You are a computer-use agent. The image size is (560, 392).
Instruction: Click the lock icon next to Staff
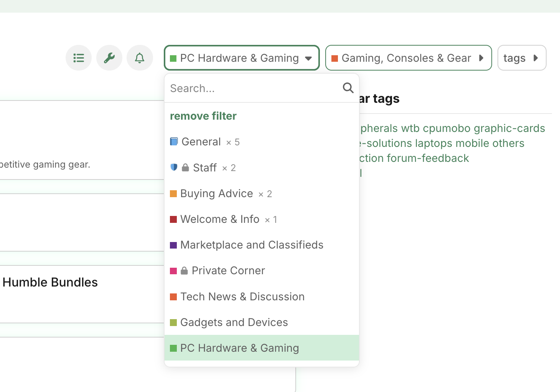(x=185, y=168)
